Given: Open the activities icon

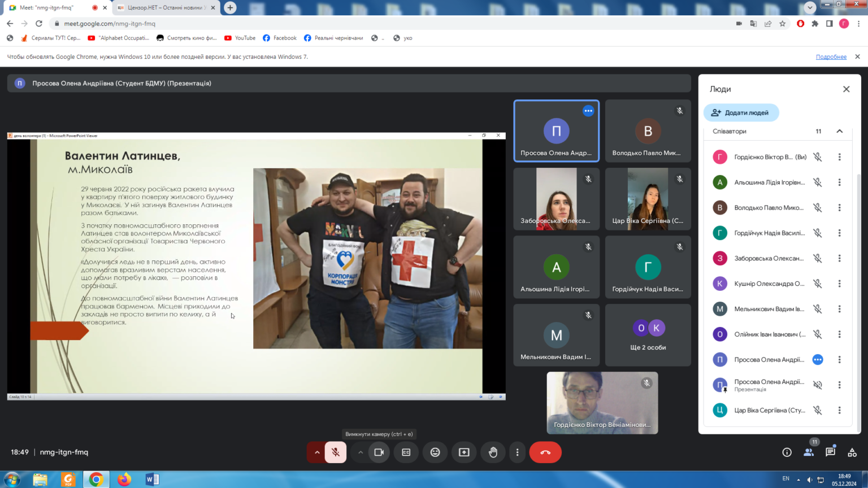Looking at the screenshot, I should (x=852, y=452).
